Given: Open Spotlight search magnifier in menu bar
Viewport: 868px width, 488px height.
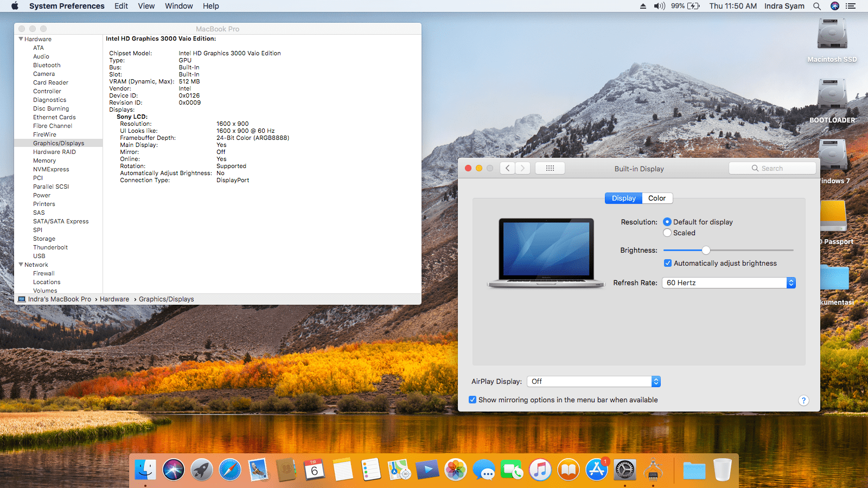Looking at the screenshot, I should pos(817,6).
